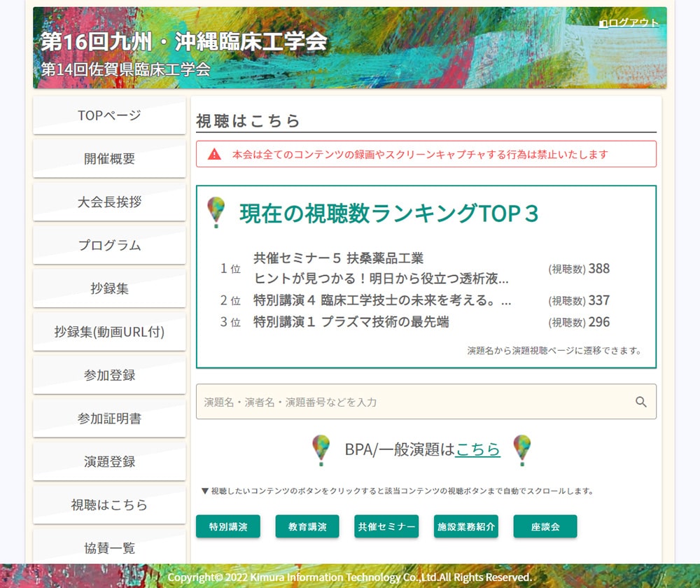The height and width of the screenshot is (588, 700).
Task: Open the 開催概要 menu item
Action: click(x=109, y=158)
